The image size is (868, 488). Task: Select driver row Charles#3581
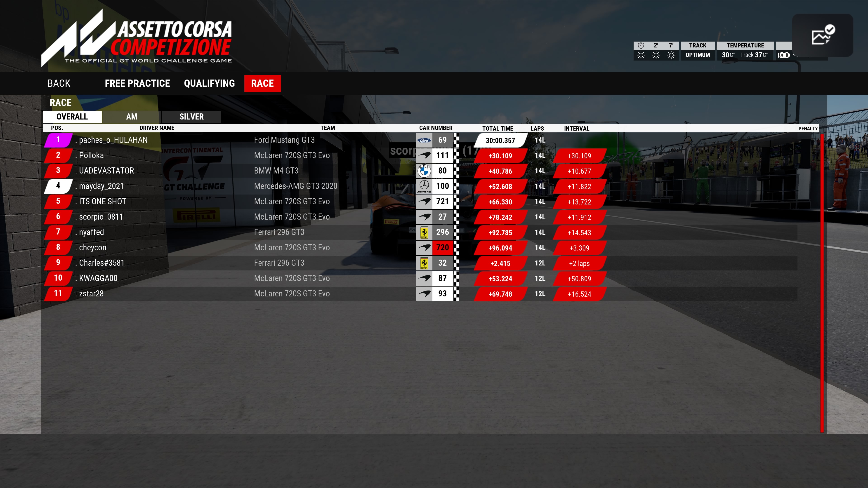tap(420, 263)
